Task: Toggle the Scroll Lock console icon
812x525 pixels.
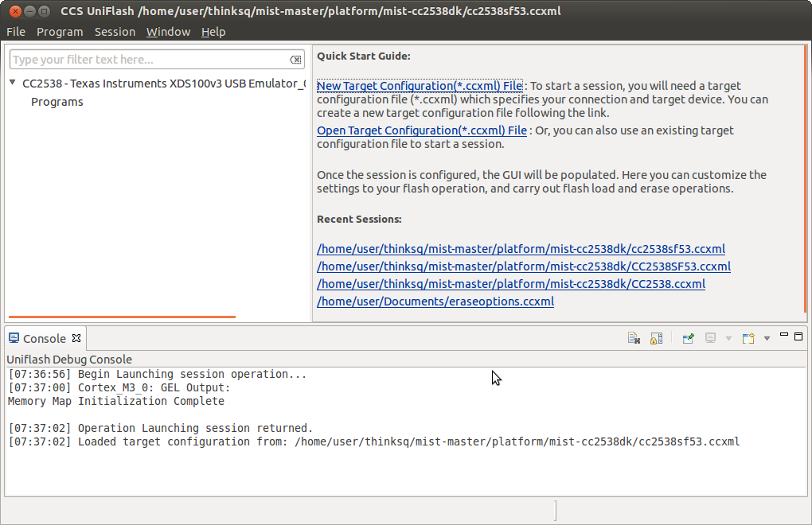Action: [656, 338]
